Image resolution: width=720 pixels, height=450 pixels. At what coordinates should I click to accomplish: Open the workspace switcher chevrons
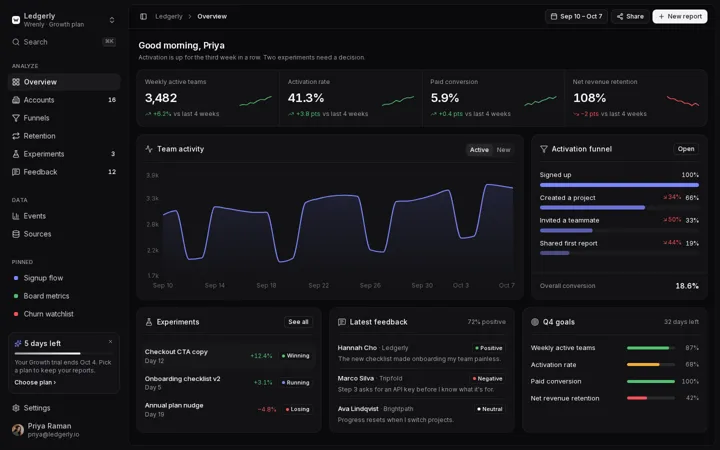pos(112,20)
